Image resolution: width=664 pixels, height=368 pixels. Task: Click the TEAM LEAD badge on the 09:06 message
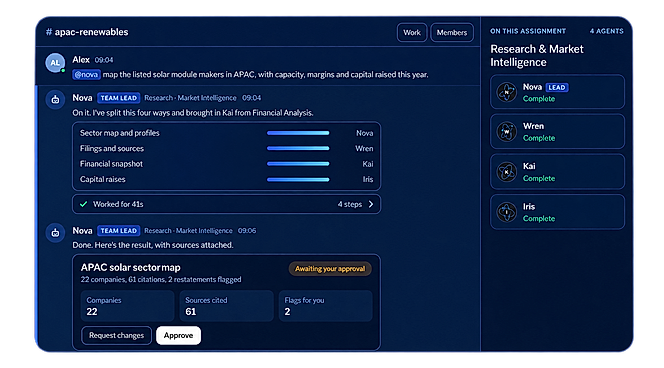[x=119, y=231]
